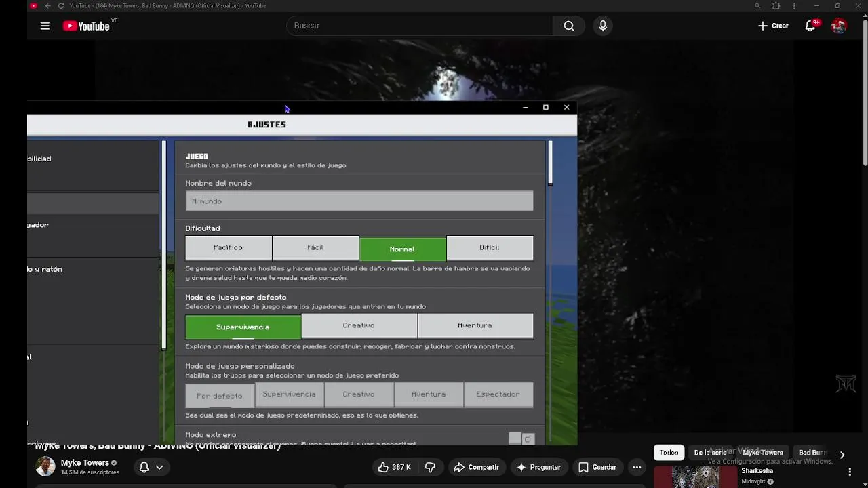Select Por defecto custom game mode
This screenshot has width=868, height=488.
pyautogui.click(x=220, y=396)
